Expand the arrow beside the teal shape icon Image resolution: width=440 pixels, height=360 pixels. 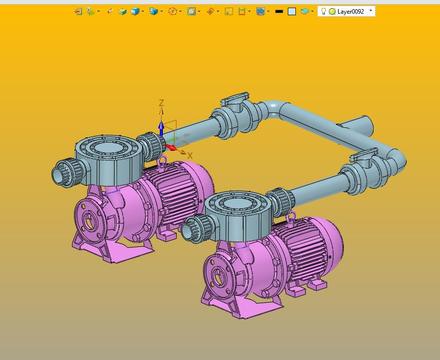[312, 11]
